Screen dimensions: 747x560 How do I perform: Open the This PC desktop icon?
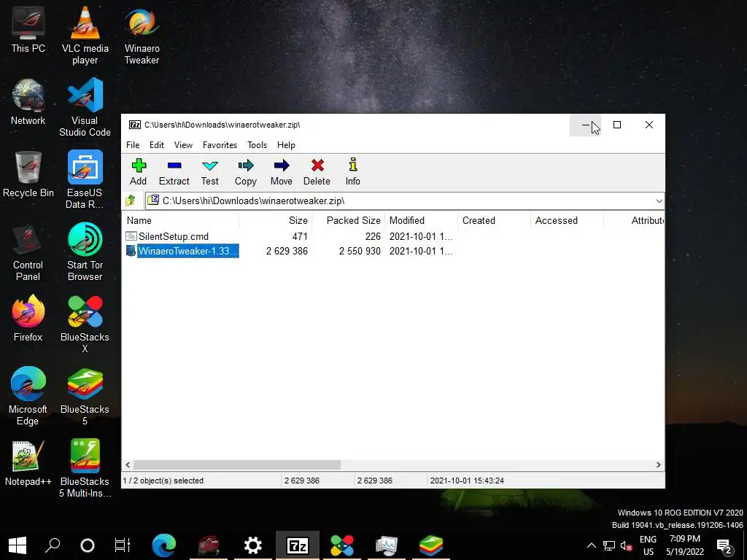[28, 30]
